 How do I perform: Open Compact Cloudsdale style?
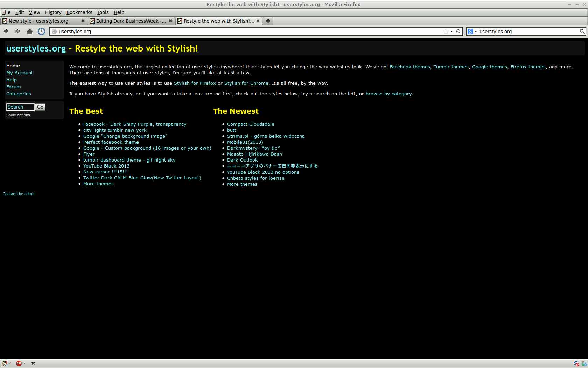251,124
